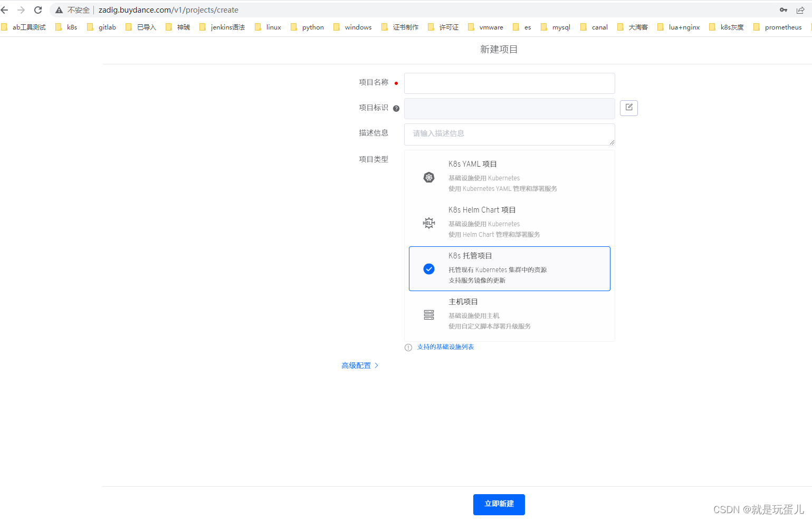Click the edit pencil icon next to 项目标识
812x520 pixels.
(628, 108)
